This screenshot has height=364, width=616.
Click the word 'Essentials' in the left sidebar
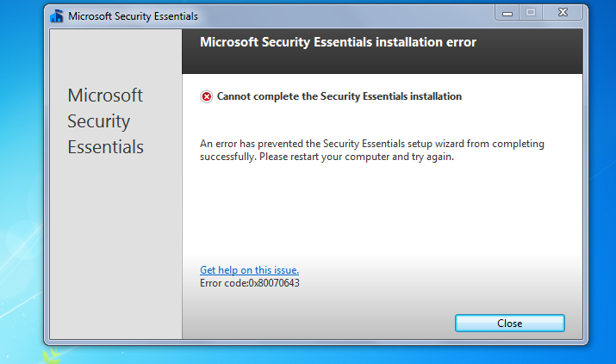pos(106,147)
